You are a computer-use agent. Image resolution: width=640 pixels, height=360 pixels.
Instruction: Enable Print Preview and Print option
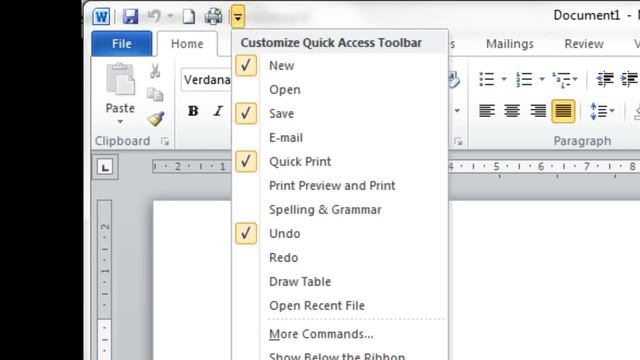click(x=340, y=186)
